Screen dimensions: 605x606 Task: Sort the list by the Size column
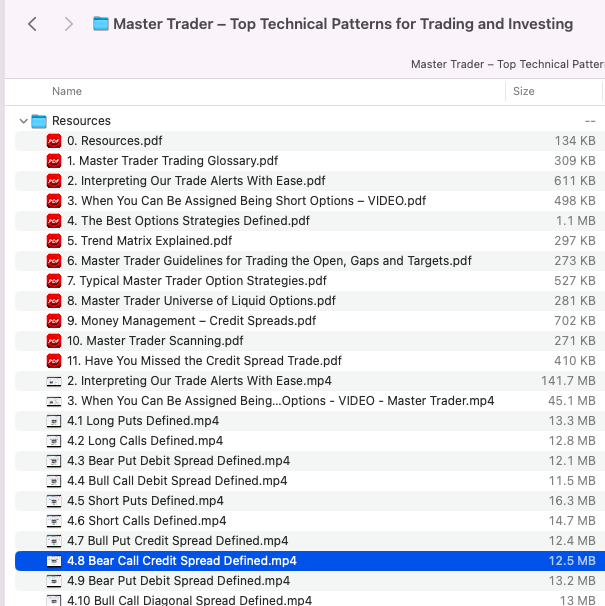coord(523,91)
